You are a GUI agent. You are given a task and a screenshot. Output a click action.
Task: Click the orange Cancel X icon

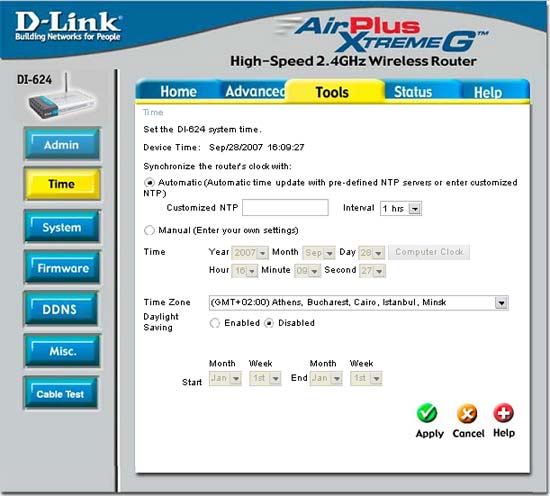tap(467, 414)
